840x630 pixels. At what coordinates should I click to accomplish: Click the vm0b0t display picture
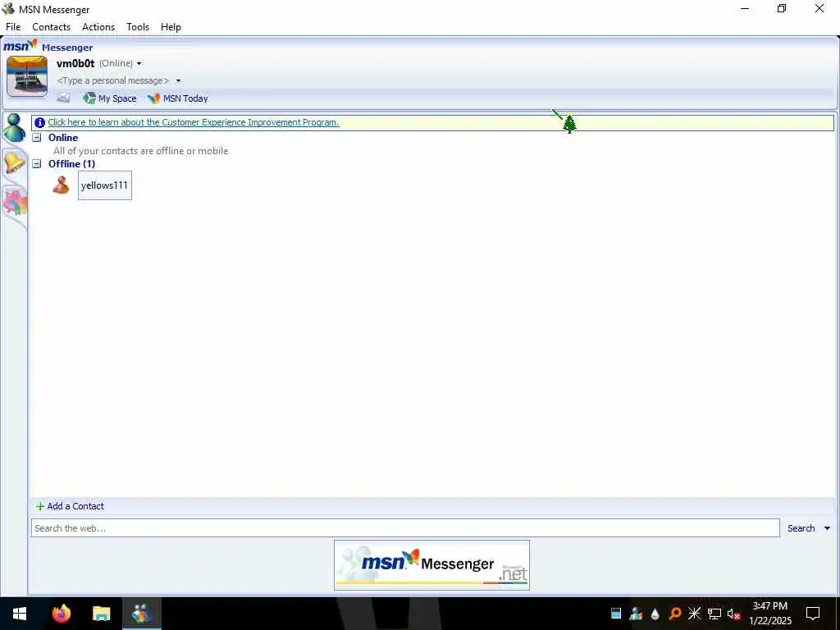[x=27, y=76]
